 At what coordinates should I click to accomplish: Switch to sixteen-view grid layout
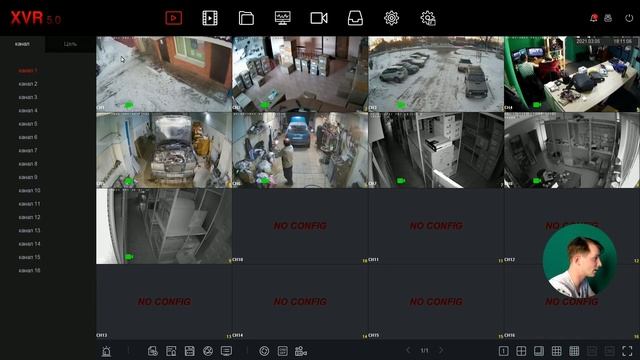[574, 351]
